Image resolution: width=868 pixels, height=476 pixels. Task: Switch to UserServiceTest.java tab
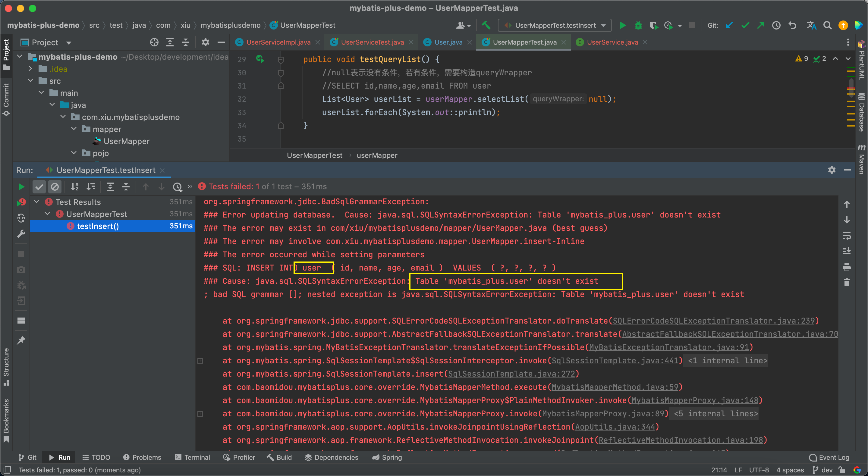point(372,42)
